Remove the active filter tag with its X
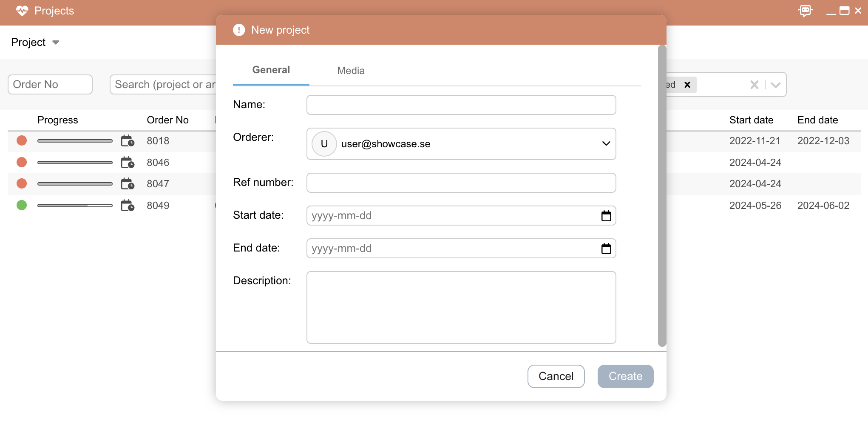 687,85
